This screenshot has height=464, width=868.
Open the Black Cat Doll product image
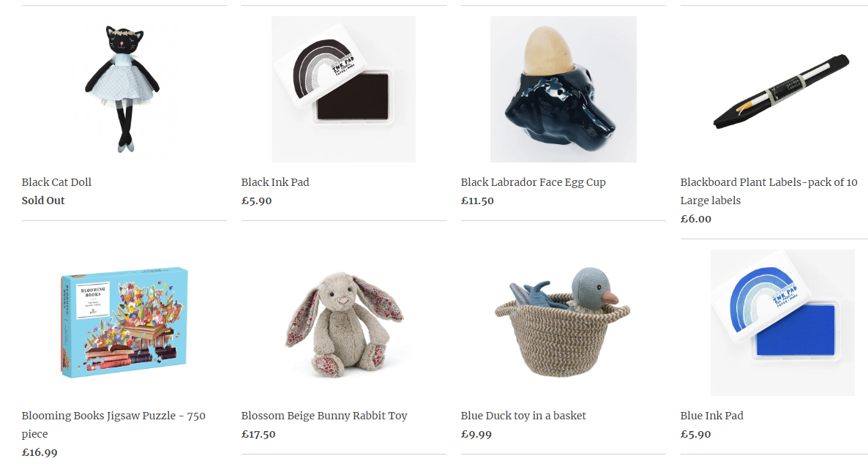(124, 89)
